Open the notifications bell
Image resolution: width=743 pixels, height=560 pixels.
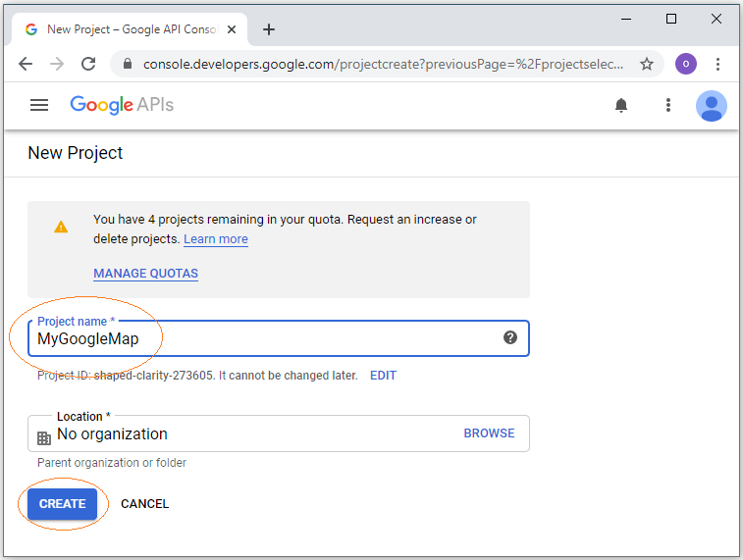(620, 105)
